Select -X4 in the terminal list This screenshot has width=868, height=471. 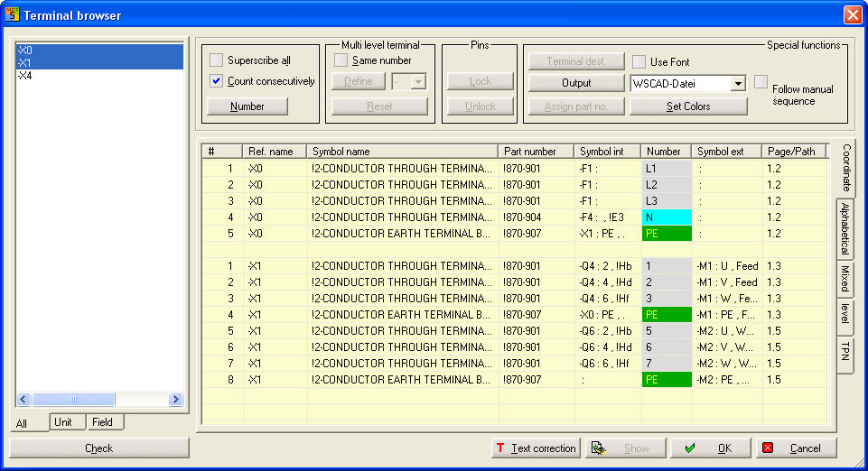(x=99, y=76)
